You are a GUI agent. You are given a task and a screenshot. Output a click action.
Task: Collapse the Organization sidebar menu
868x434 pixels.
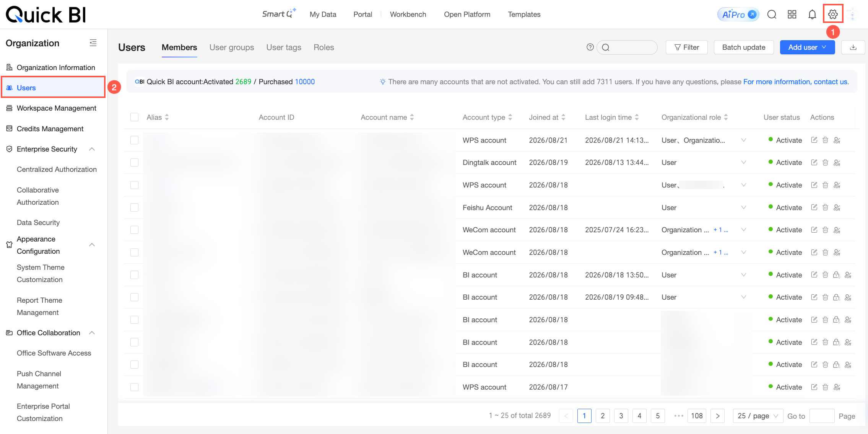93,43
